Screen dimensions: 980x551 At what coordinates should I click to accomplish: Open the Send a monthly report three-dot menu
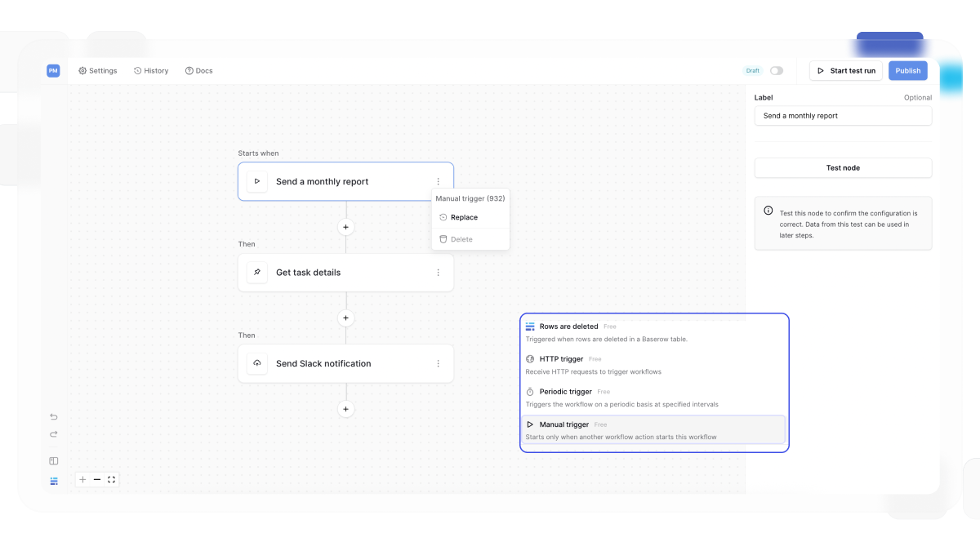point(438,181)
